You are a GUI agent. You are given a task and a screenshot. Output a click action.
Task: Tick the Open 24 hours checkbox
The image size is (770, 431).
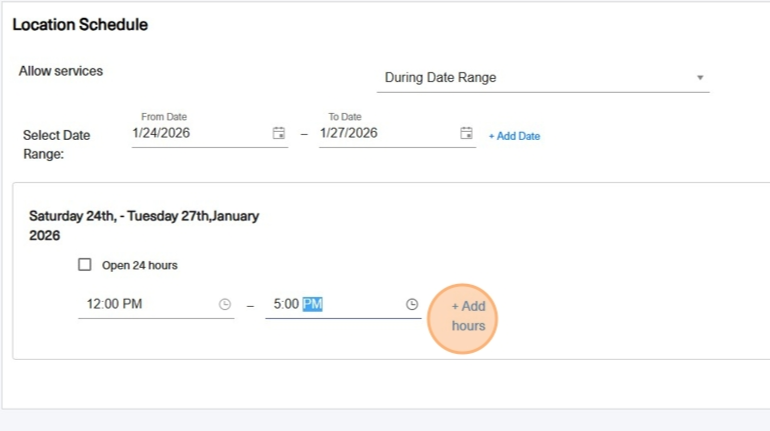84,265
